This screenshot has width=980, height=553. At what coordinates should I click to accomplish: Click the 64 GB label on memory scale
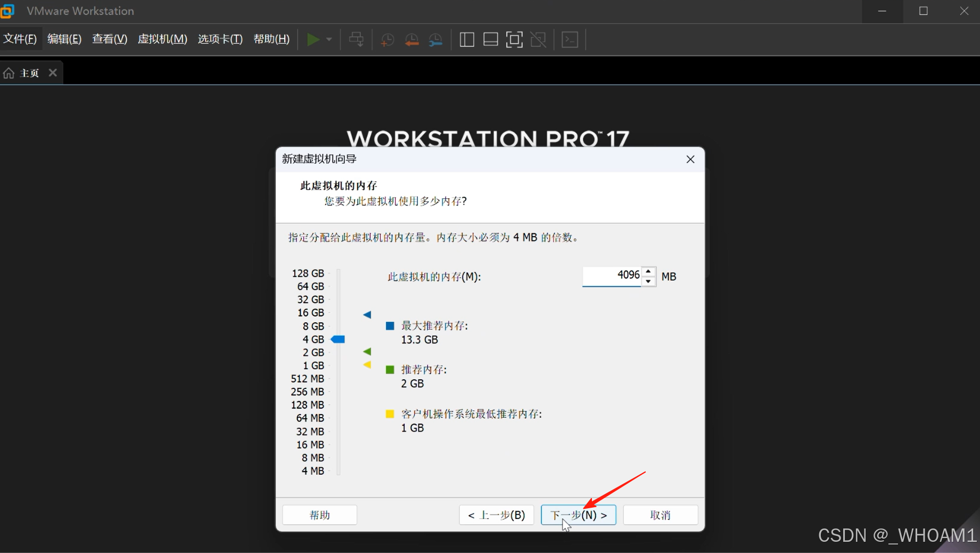pyautogui.click(x=310, y=287)
